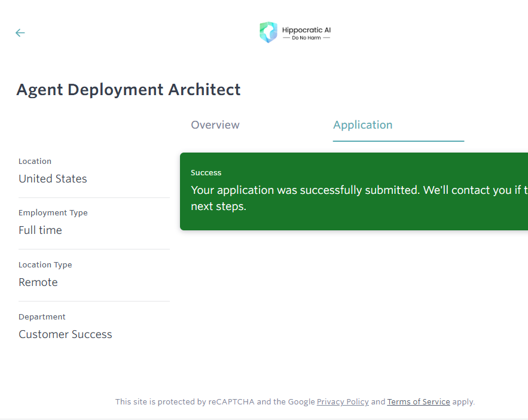
Task: Select the Customer Success department value
Action: [65, 334]
